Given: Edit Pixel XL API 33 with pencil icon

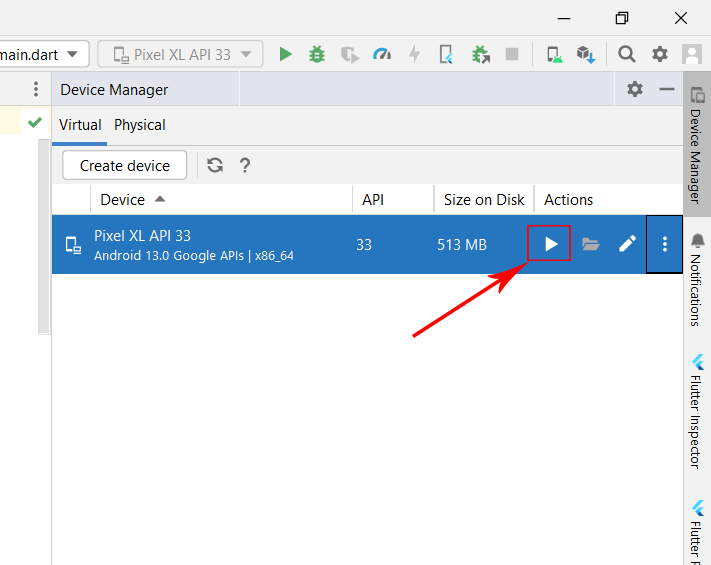Looking at the screenshot, I should pos(628,244).
